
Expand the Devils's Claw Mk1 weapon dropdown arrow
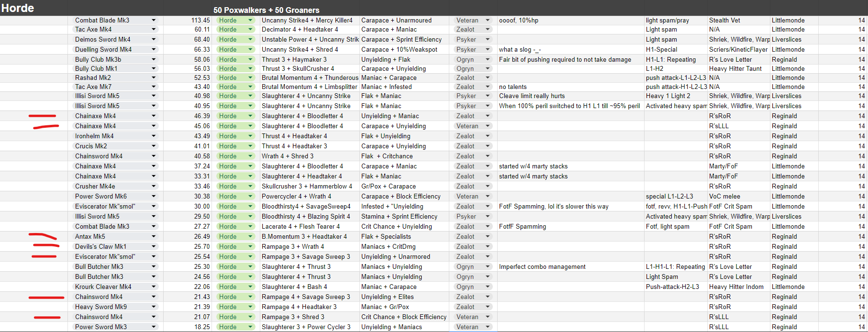[154, 247]
